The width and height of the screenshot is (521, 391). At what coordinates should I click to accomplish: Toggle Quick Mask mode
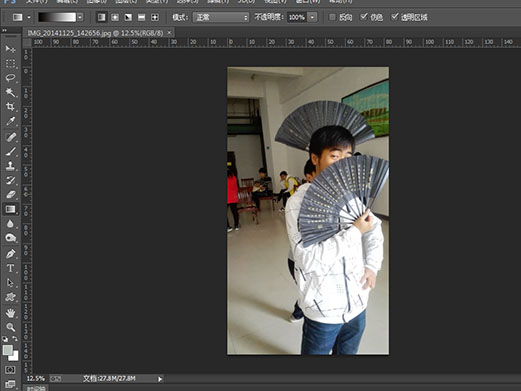[x=10, y=370]
